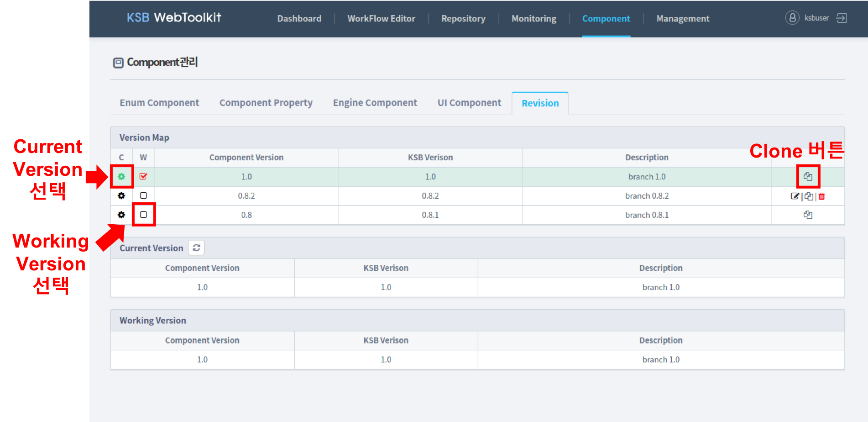Set 0.8 as current version gear
The width and height of the screenshot is (868, 422).
(x=121, y=215)
